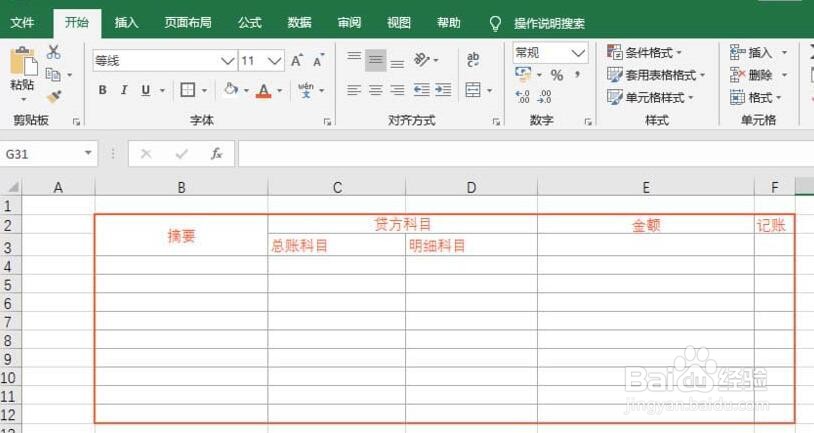Click the text orientation icon

click(x=421, y=60)
